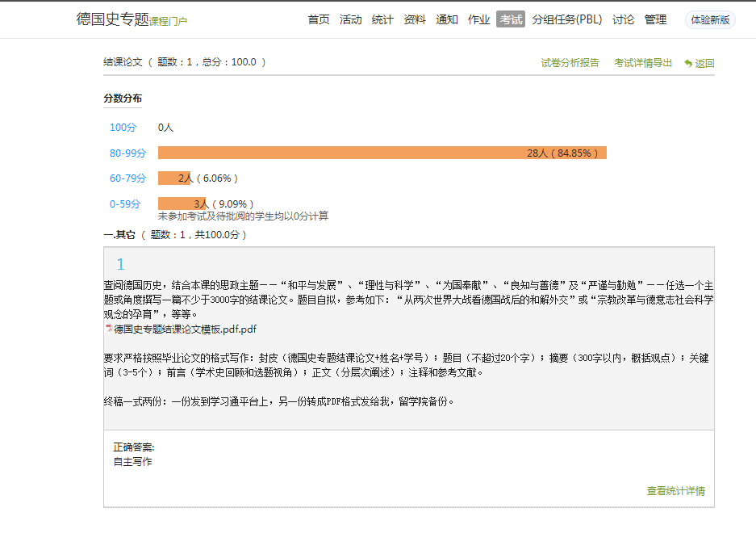Go to the 讨论 tab
The width and height of the screenshot is (756, 533).
[623, 19]
